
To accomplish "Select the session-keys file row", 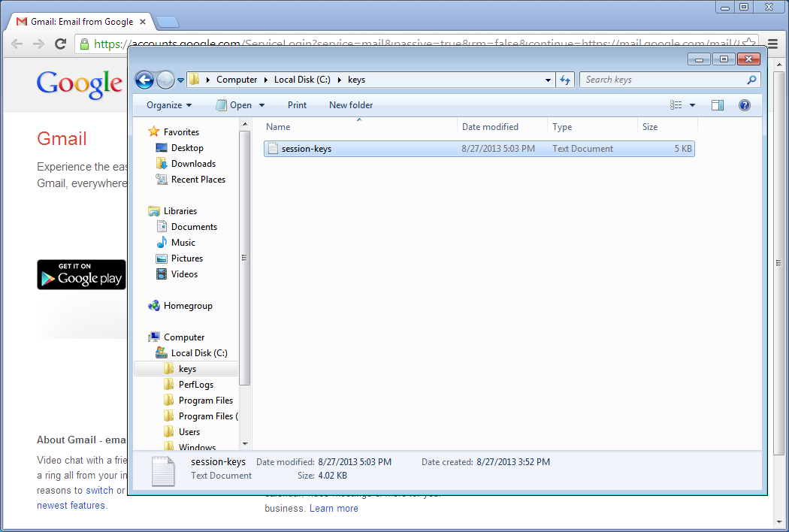I will 479,149.
